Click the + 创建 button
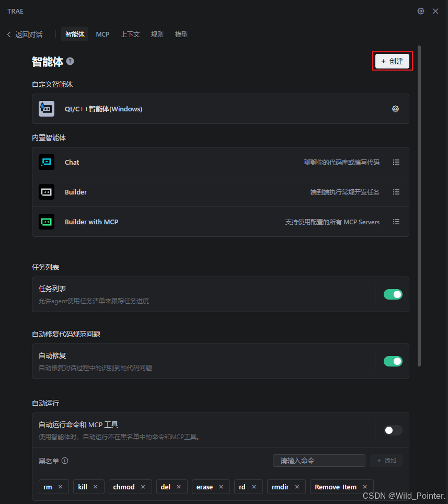 (x=392, y=61)
